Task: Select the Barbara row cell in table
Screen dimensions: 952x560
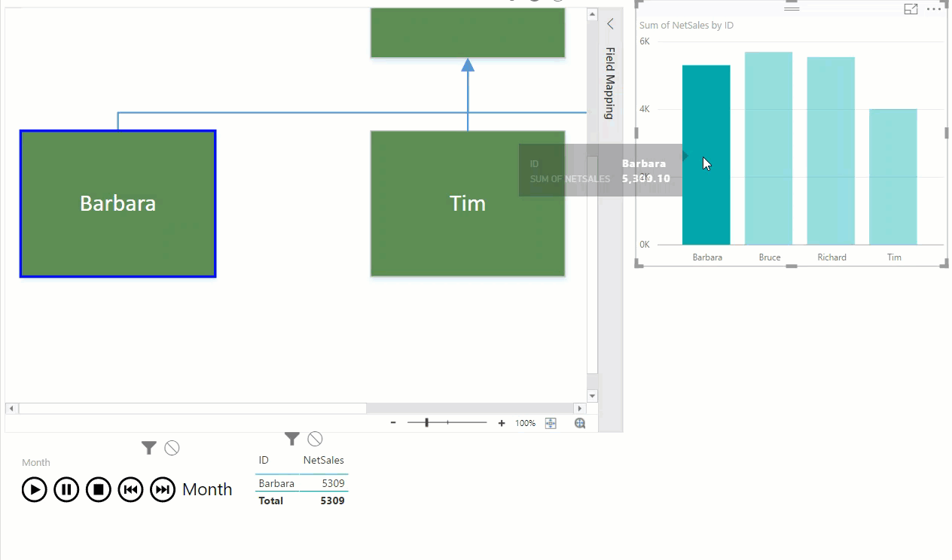Action: point(276,483)
